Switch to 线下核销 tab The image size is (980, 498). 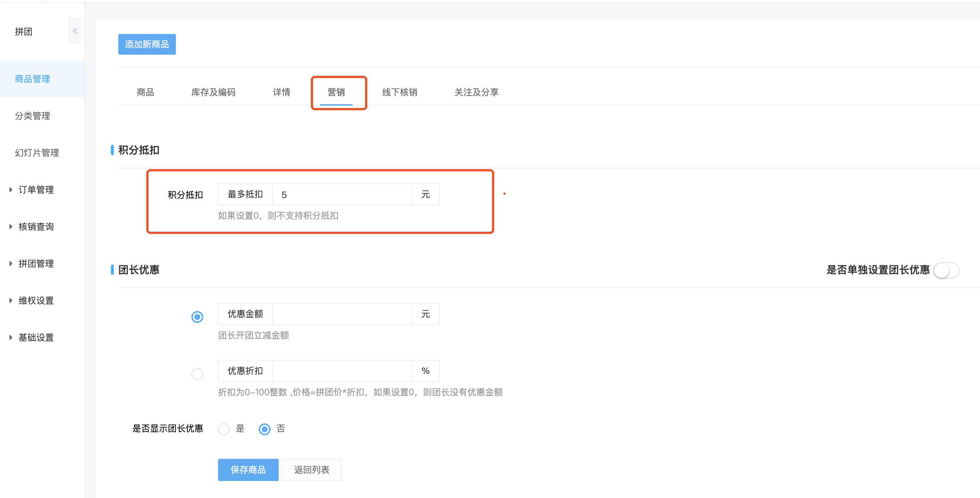coord(400,92)
